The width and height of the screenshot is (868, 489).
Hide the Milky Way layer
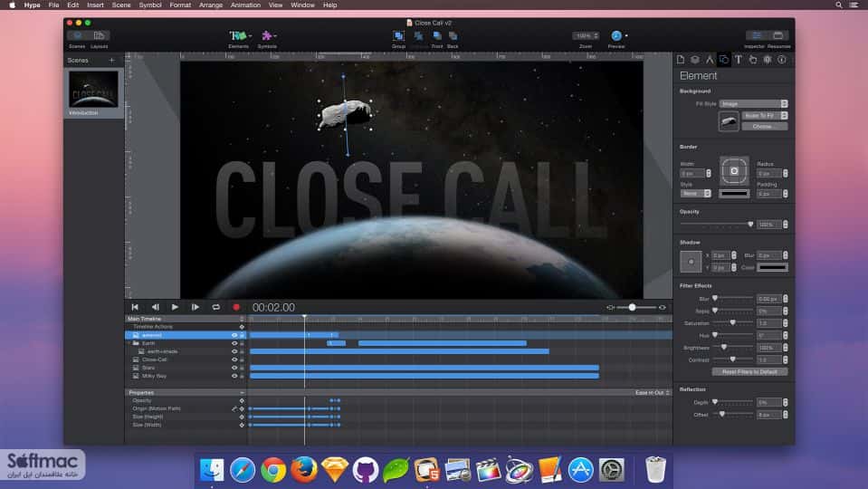pos(234,376)
